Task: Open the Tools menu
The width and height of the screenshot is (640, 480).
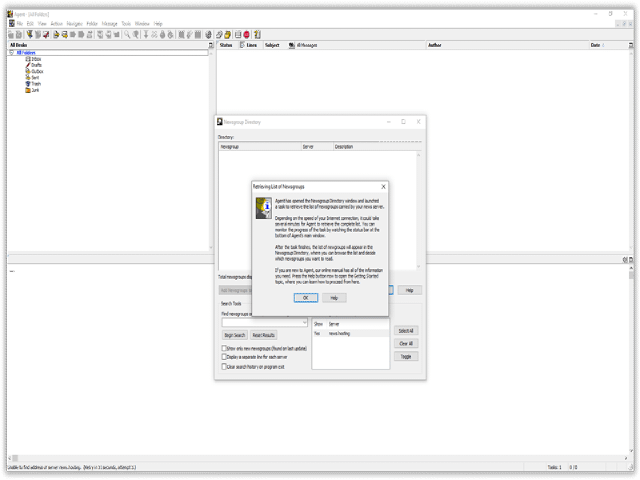Action: click(x=126, y=24)
